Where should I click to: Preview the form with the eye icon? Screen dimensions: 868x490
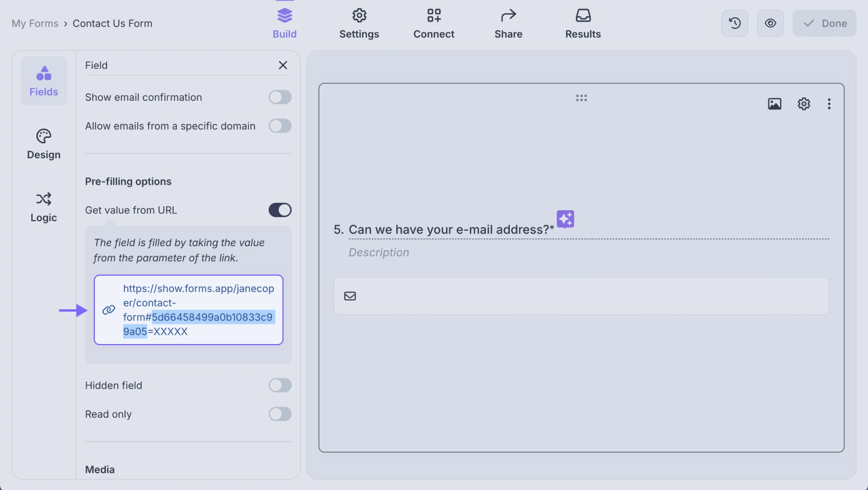coord(770,23)
